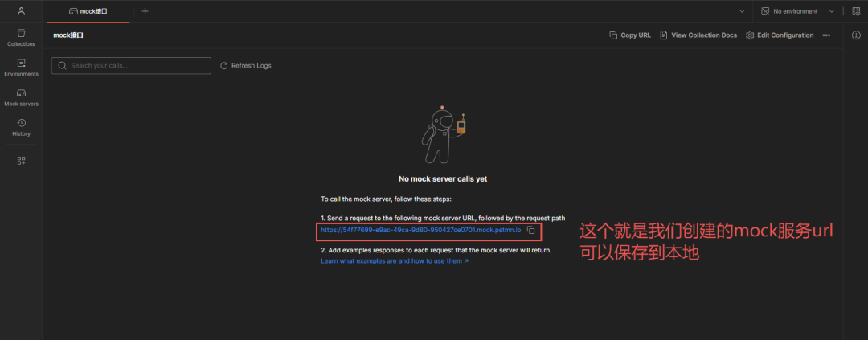Click the astronaut illustration
This screenshot has height=340, width=868.
pos(443,134)
